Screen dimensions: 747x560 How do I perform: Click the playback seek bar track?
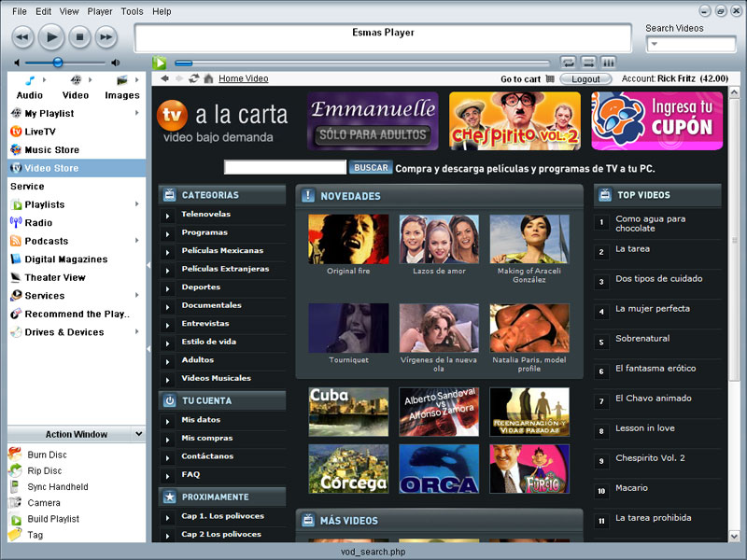(362, 63)
